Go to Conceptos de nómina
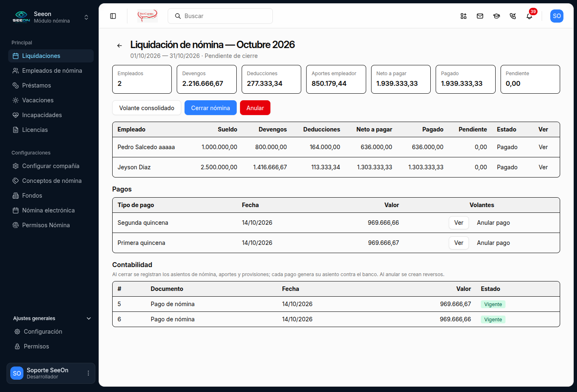The width and height of the screenshot is (577, 392). [51, 181]
